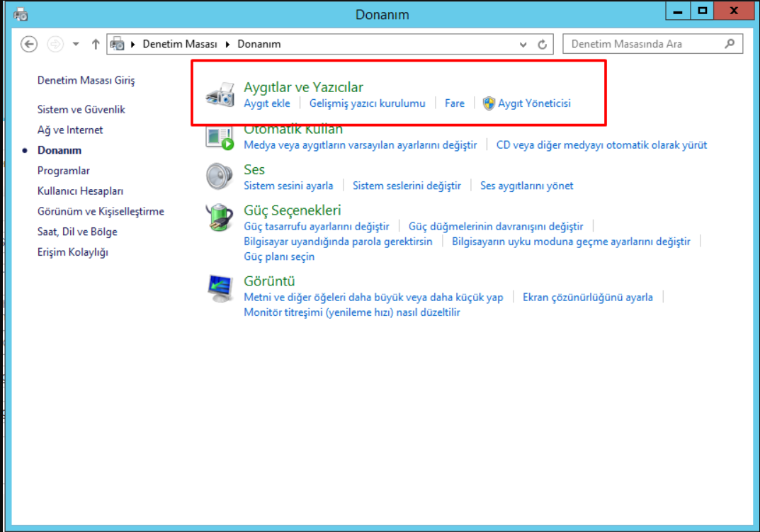Click Bilgisayarın uyku moduna geçme ayarlarını değiştir
The image size is (760, 532).
(x=571, y=242)
